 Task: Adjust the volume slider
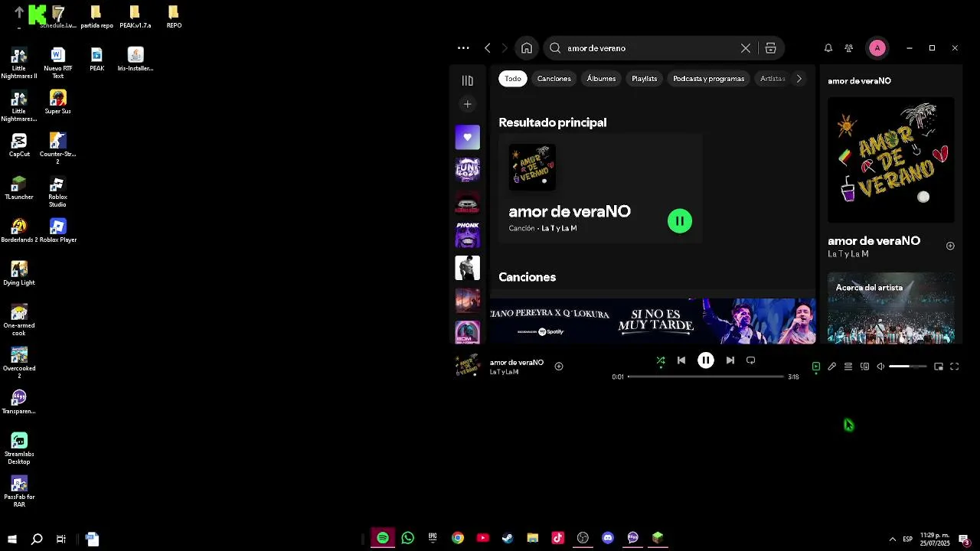pos(908,367)
